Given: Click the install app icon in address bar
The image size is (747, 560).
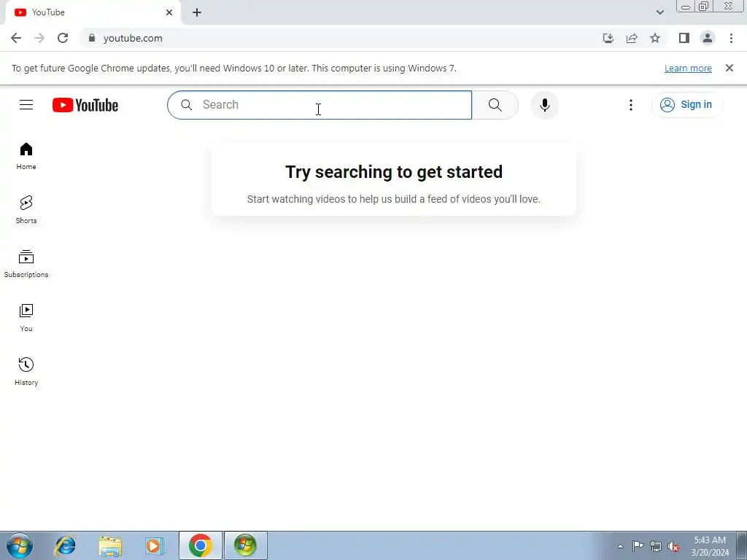Looking at the screenshot, I should 608,38.
